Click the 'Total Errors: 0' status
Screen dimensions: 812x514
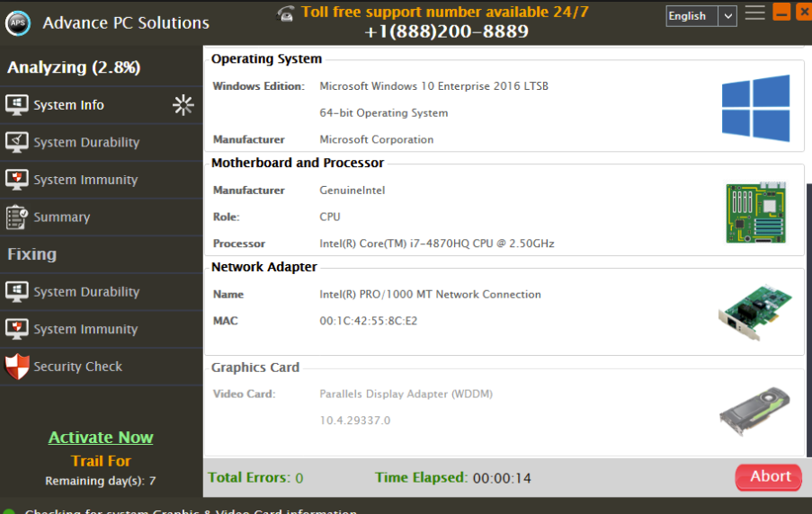pos(255,477)
